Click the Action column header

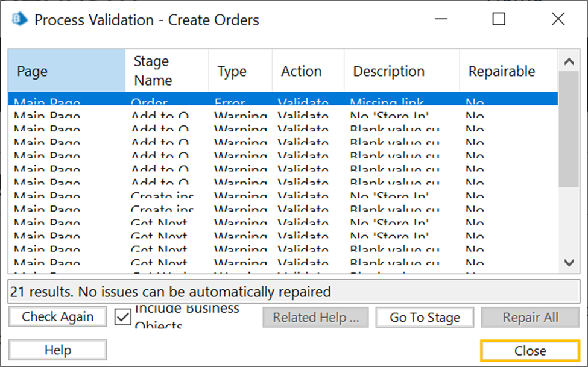(308, 71)
